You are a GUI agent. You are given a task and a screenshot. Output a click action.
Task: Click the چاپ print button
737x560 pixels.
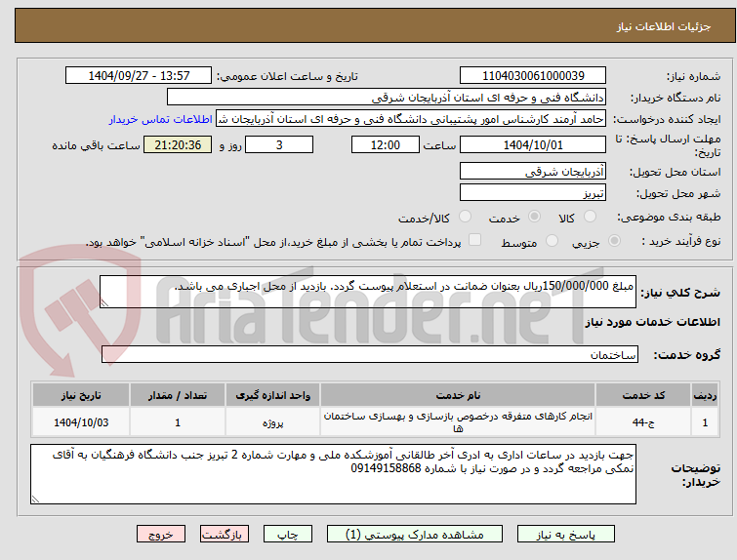pos(288,535)
